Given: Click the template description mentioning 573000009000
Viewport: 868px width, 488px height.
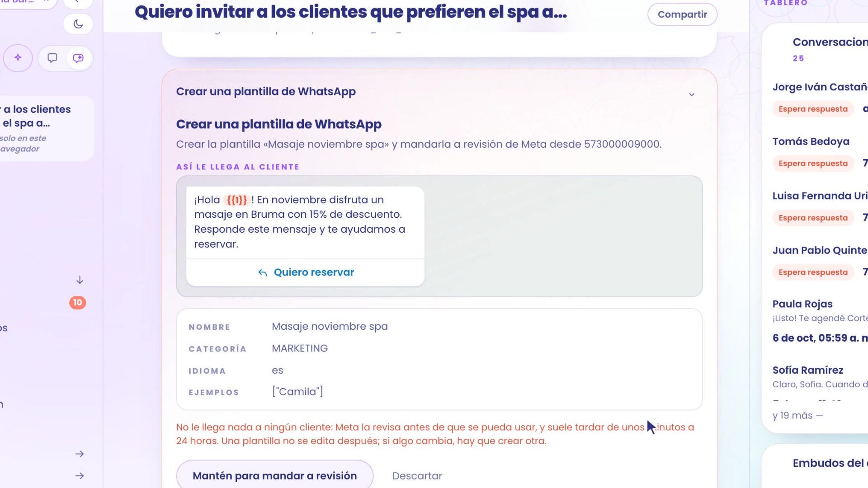Looking at the screenshot, I should coord(419,144).
